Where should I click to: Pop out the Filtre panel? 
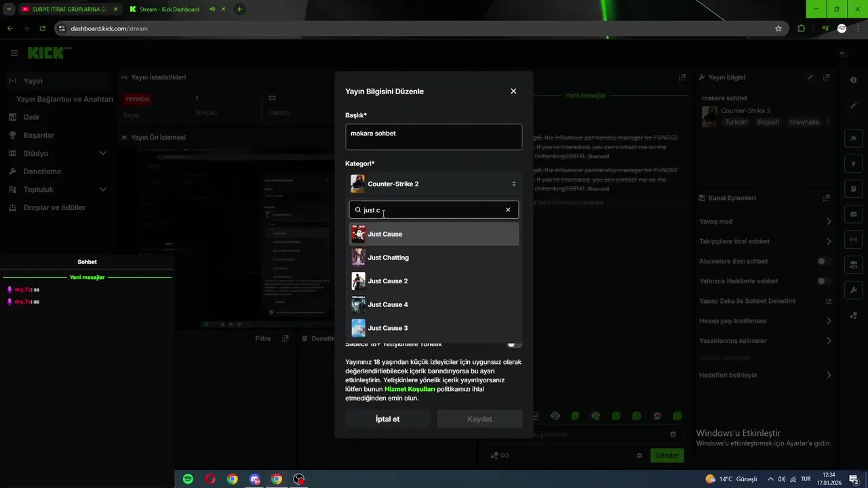[285, 338]
